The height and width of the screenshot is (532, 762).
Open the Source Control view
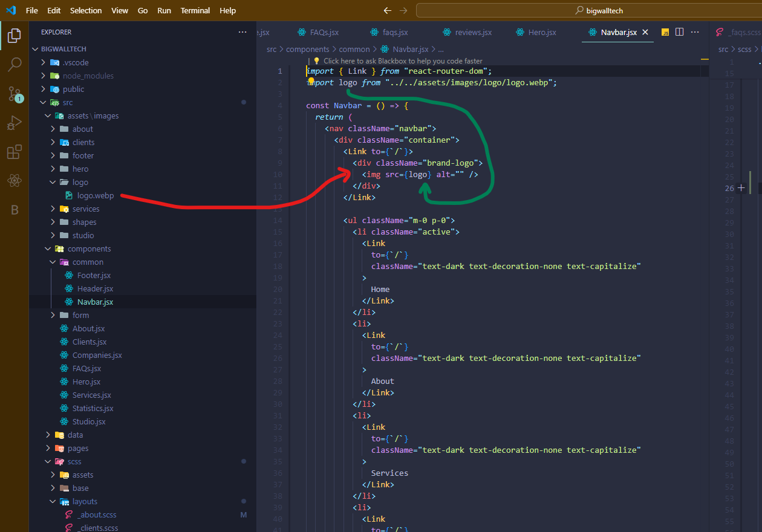15,94
